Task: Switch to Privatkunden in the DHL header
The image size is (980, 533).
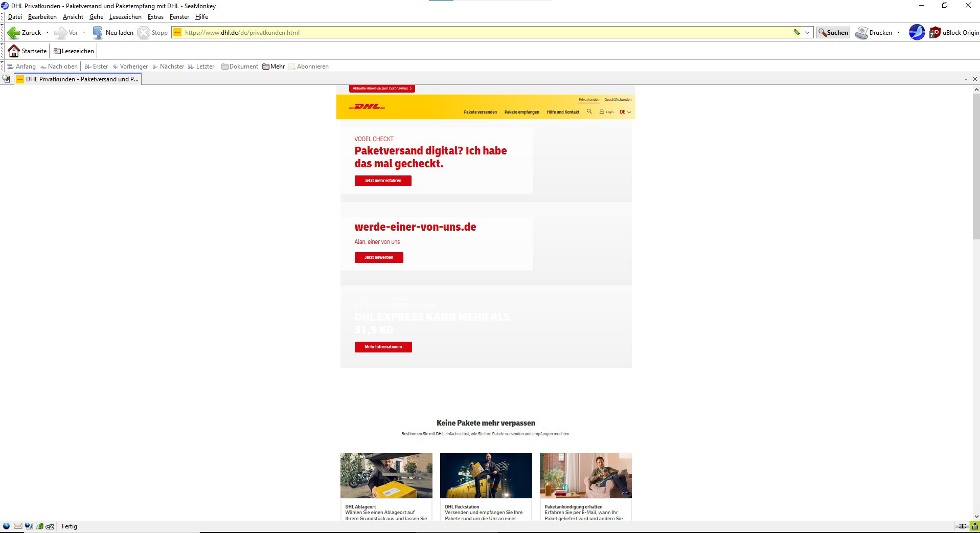Action: click(589, 100)
